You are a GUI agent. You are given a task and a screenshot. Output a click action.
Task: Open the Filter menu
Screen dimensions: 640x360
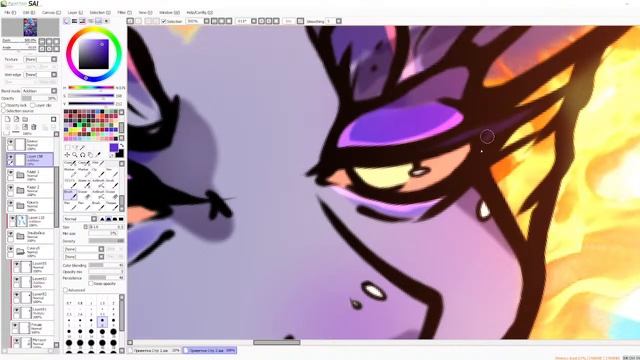pos(124,13)
